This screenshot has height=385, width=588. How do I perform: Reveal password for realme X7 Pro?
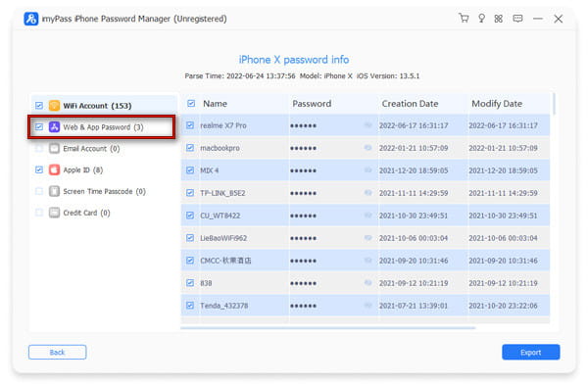pos(367,125)
